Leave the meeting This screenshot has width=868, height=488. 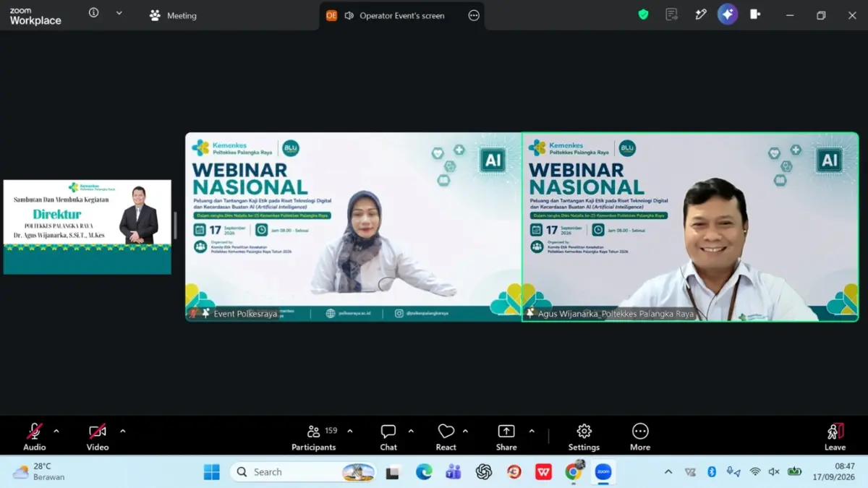[835, 437]
